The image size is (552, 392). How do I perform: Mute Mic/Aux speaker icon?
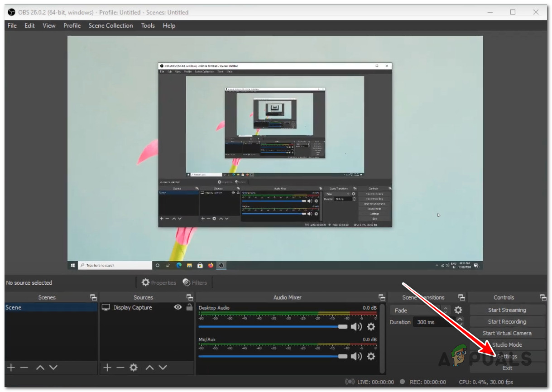pos(356,356)
